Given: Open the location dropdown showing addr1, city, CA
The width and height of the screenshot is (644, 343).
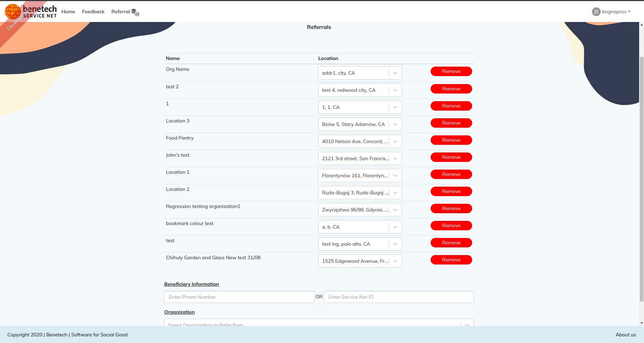Looking at the screenshot, I should pyautogui.click(x=395, y=73).
